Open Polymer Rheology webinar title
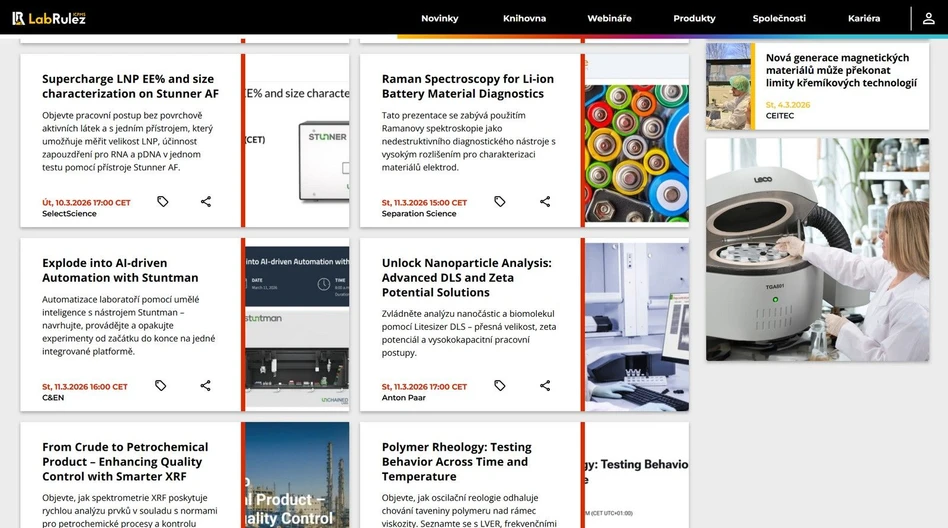948x528 pixels. point(456,462)
